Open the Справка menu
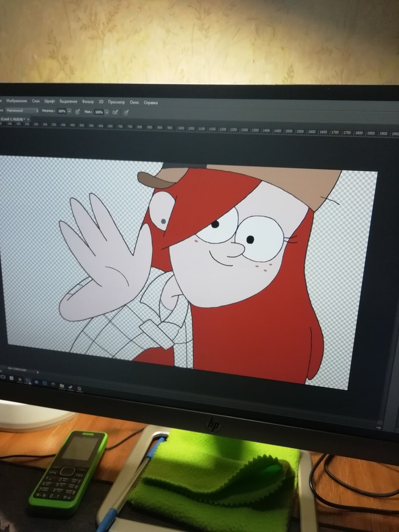Viewport: 399px width, 532px height. coord(150,103)
